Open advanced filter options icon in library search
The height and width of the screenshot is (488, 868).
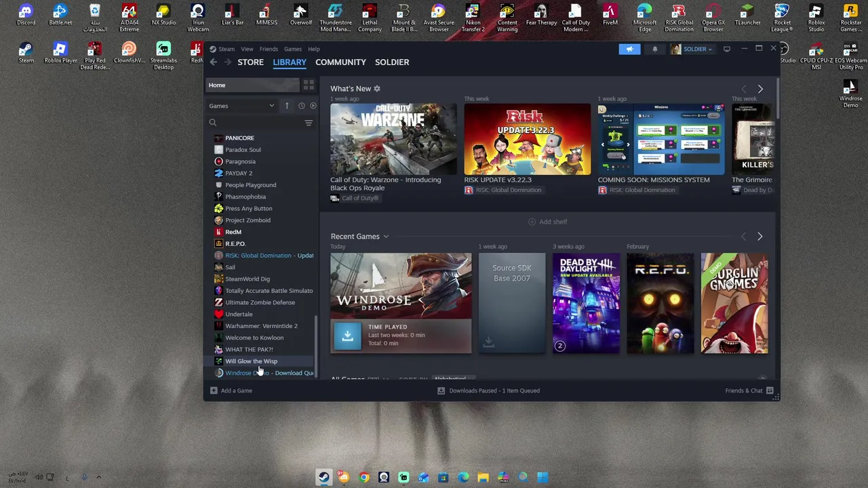click(309, 123)
